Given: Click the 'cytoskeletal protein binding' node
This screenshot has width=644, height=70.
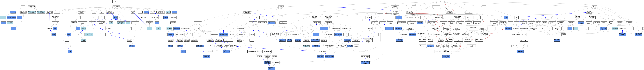Looking at the screenshot, I should pos(3,17).
